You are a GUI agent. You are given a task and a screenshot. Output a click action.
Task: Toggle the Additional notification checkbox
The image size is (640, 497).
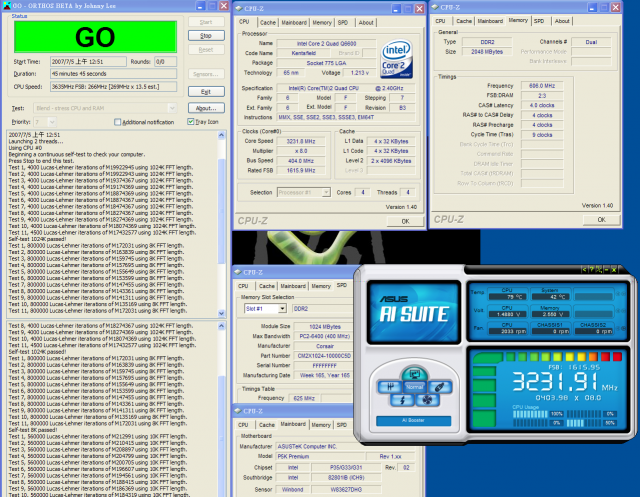point(118,122)
